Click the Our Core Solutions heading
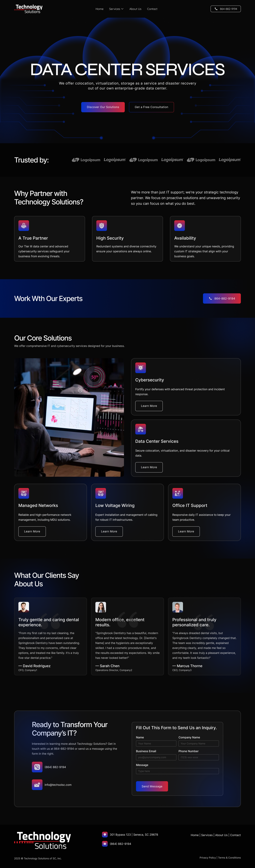This screenshot has width=255, height=868. click(x=43, y=338)
